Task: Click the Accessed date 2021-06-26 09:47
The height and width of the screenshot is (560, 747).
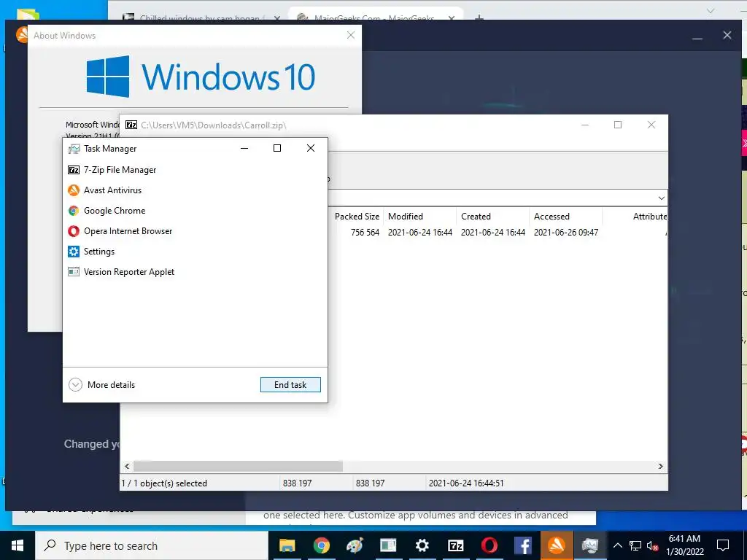Action: 566,233
